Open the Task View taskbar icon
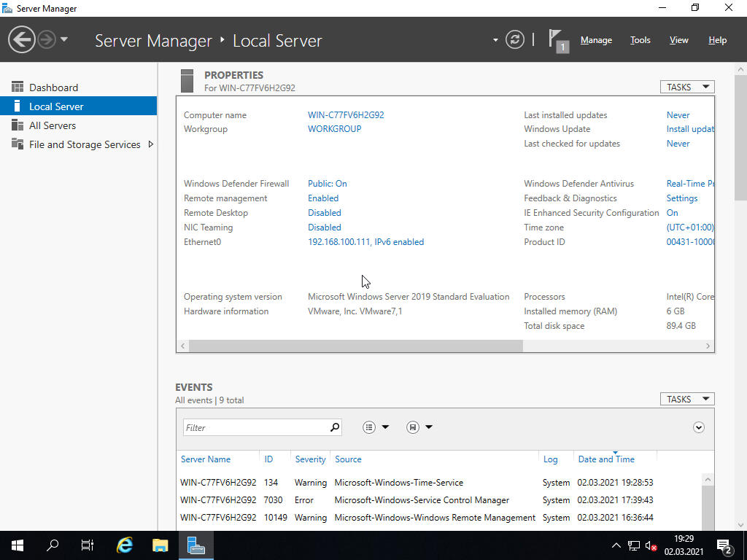The image size is (747, 560). tap(88, 545)
